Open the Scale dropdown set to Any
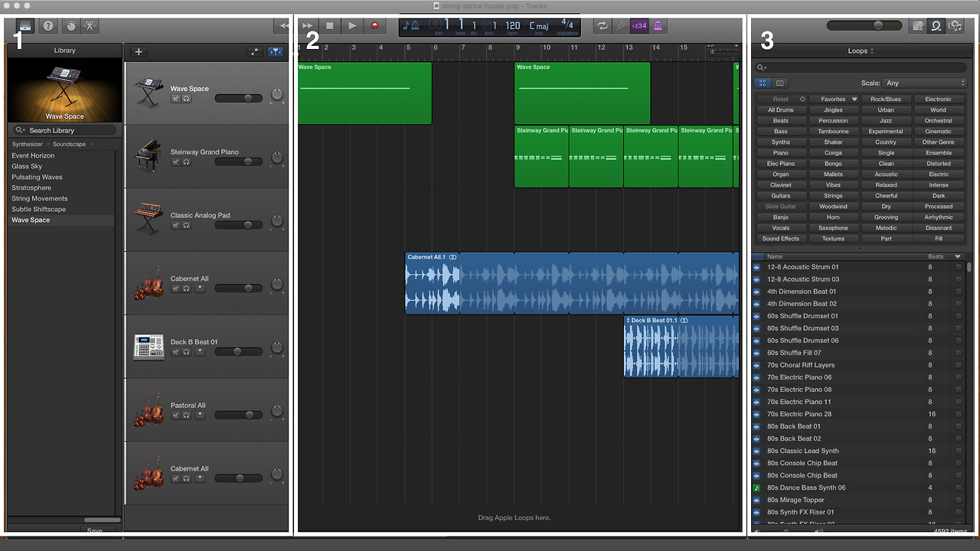The height and width of the screenshot is (551, 980). point(925,83)
